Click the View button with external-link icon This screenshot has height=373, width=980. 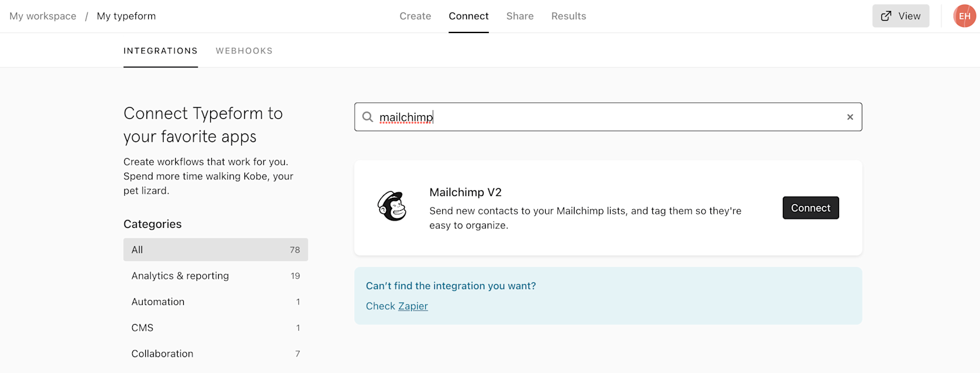pos(900,16)
